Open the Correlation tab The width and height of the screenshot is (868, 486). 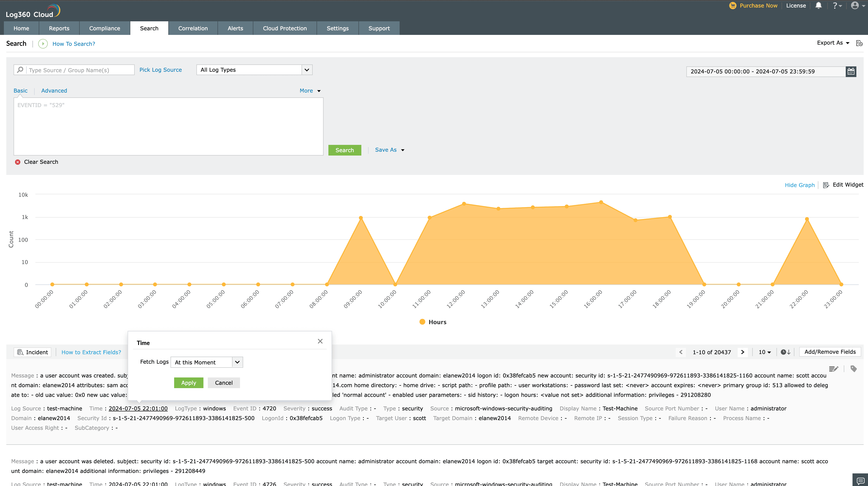pyautogui.click(x=193, y=28)
